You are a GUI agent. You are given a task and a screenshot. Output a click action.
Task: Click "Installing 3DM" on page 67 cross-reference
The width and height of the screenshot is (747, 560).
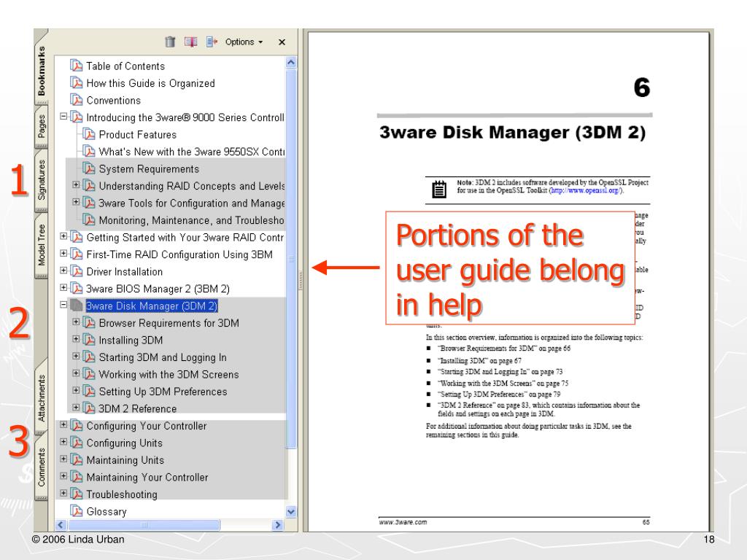[480, 360]
